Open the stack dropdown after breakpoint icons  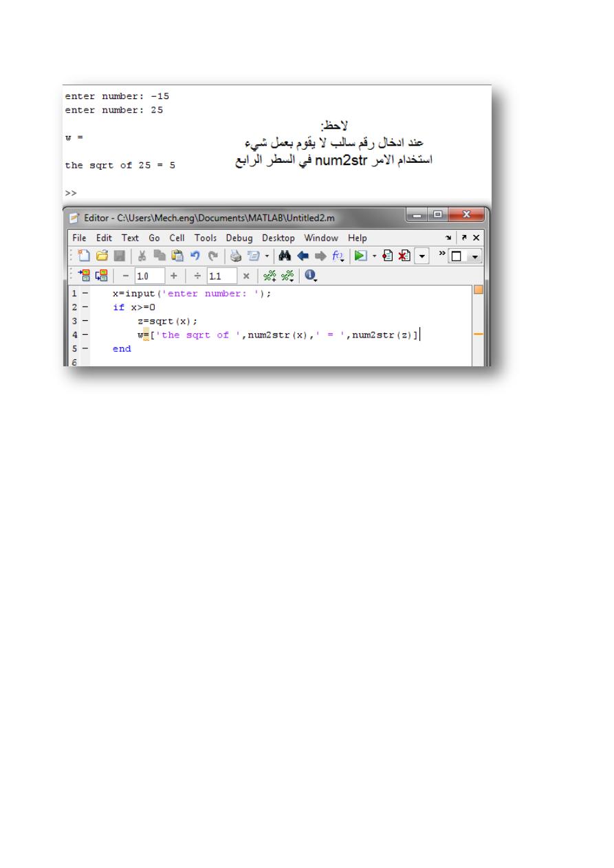421,256
